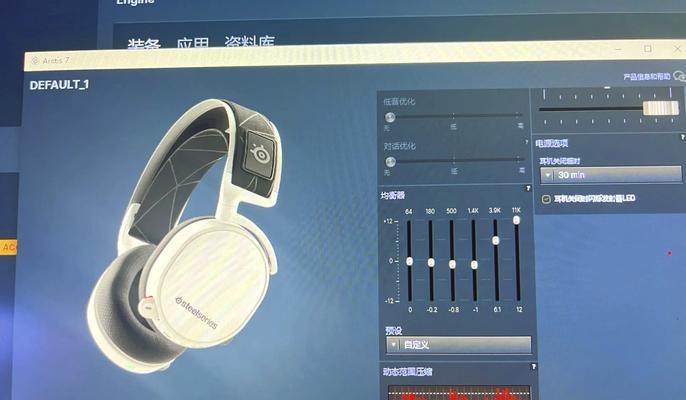Toggle the LED flashing when headset off checkbox
This screenshot has height=400, width=686.
[546, 199]
